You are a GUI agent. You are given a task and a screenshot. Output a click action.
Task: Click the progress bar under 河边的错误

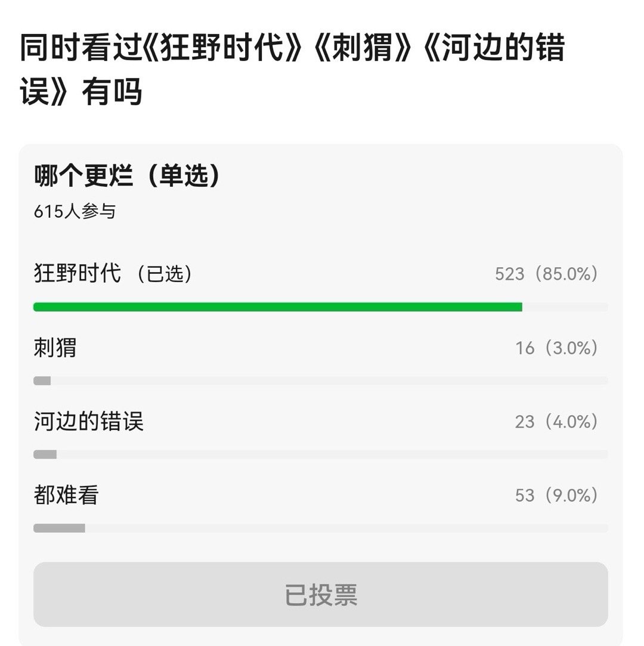point(322,455)
